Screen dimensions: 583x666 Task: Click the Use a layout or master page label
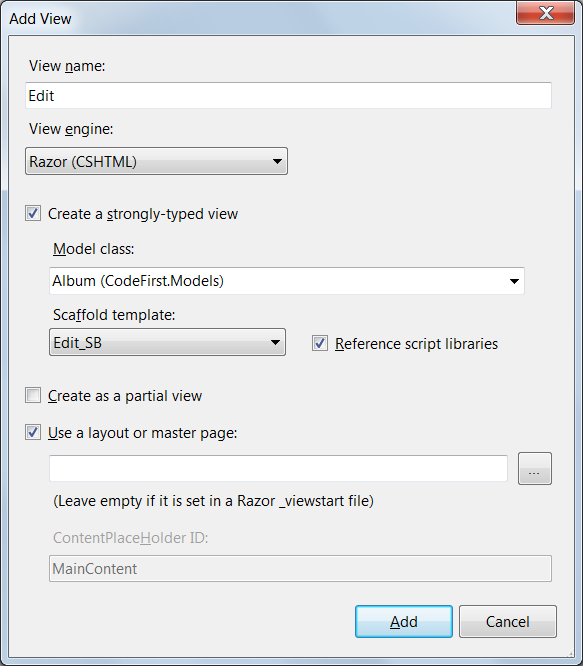[143, 433]
